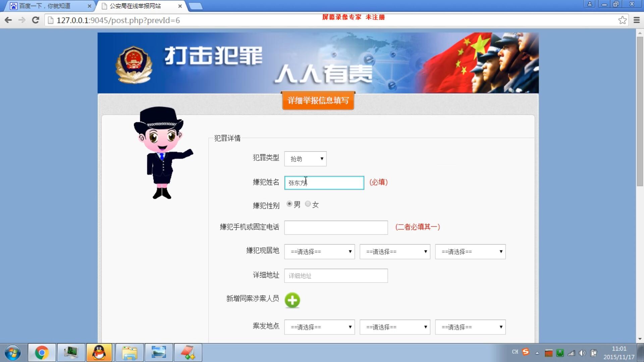Click the browser back arrow

point(8,20)
